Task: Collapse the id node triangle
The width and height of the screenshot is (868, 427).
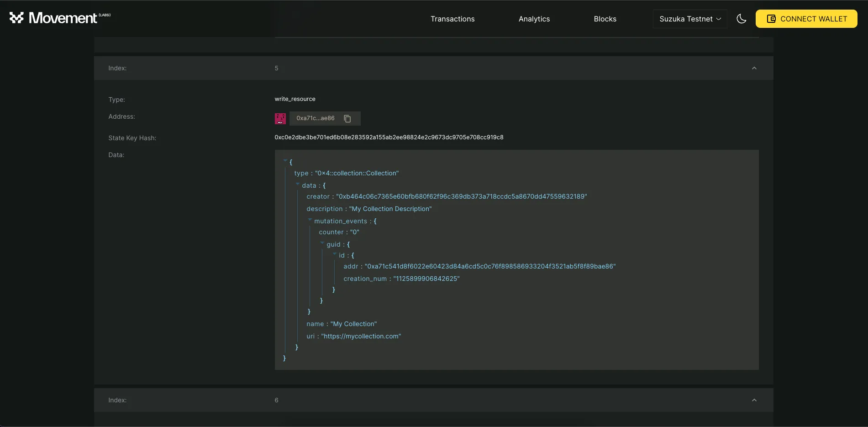Action: click(334, 254)
